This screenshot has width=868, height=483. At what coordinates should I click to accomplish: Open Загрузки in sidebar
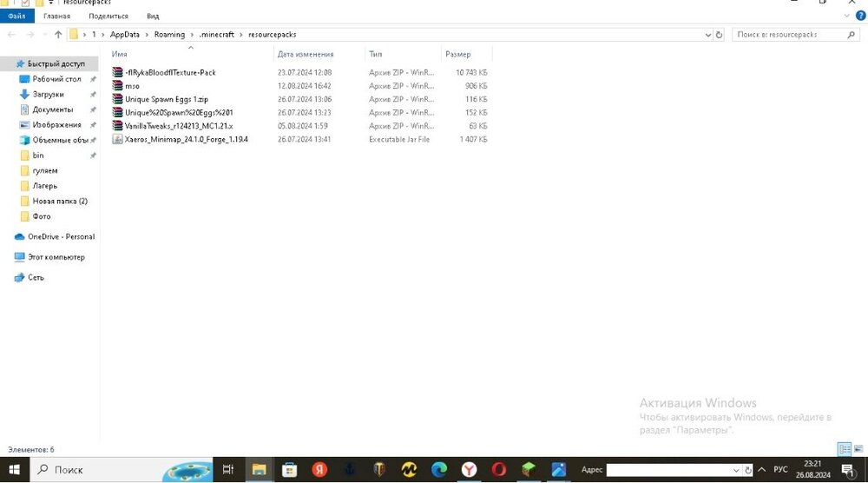tap(49, 94)
